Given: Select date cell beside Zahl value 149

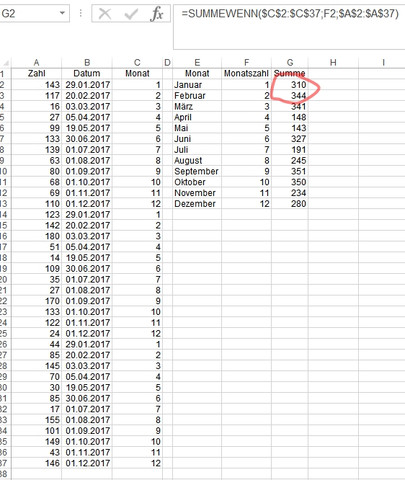Looking at the screenshot, I should click(x=87, y=441).
